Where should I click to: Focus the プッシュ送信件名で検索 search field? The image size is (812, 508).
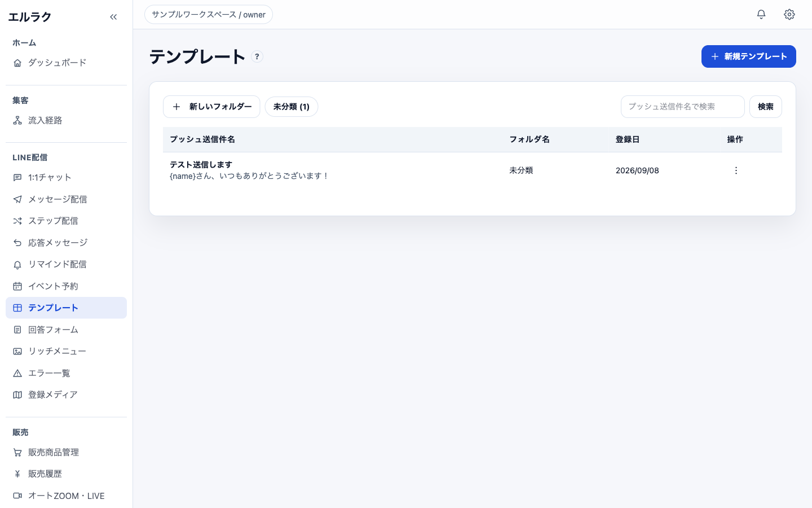pos(683,107)
